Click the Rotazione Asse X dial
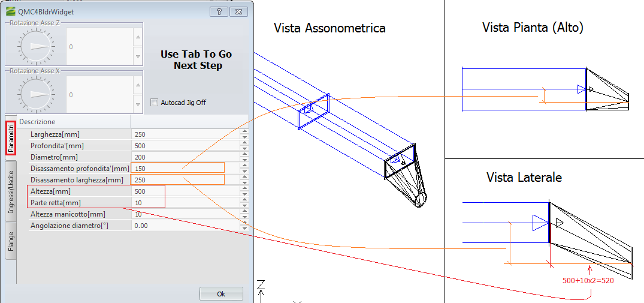 tap(32, 94)
